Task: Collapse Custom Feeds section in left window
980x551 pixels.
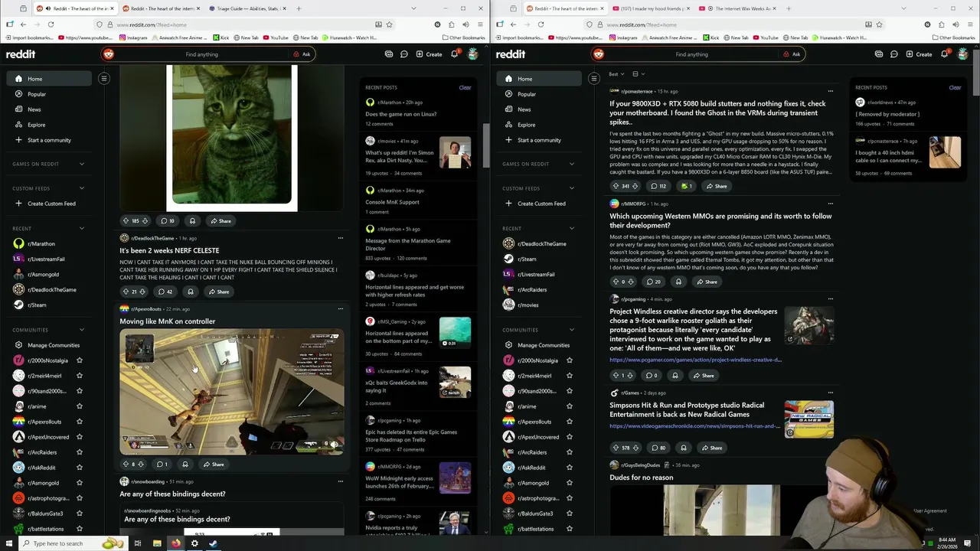Action: click(x=81, y=188)
